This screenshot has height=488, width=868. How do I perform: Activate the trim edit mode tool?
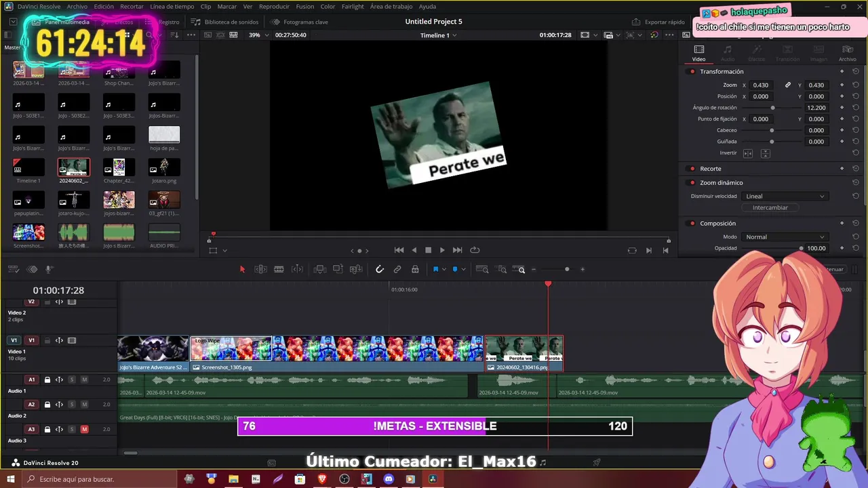(x=260, y=269)
